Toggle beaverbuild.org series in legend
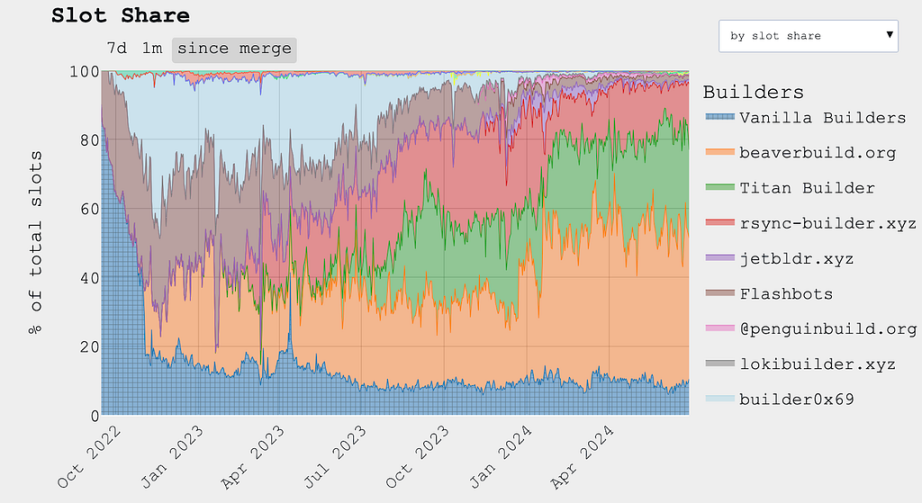Image resolution: width=922 pixels, height=503 pixels. [800, 153]
